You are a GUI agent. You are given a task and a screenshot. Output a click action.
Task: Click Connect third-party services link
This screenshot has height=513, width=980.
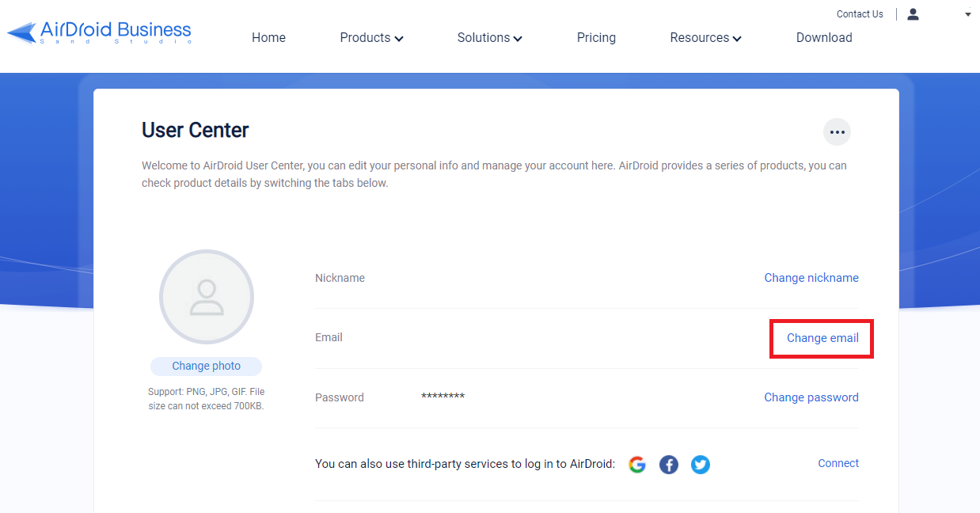[838, 463]
